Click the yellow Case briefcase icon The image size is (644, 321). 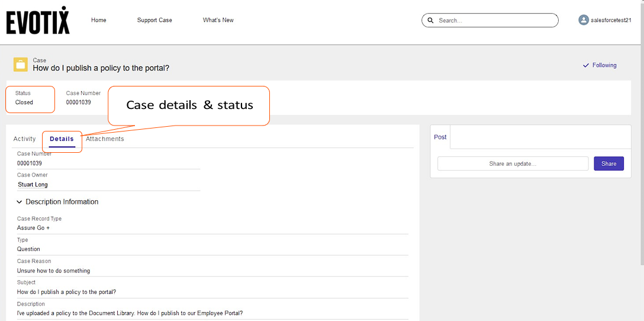point(21,65)
